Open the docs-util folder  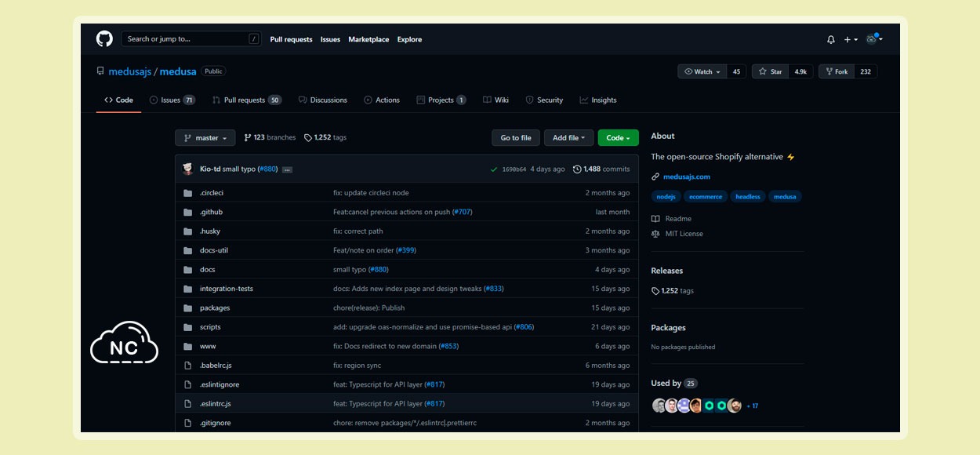point(214,251)
